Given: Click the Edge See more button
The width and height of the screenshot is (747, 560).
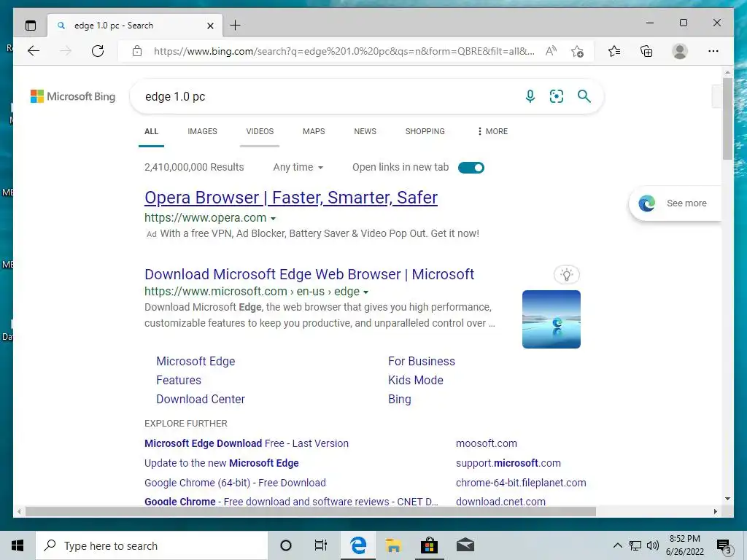Looking at the screenshot, I should pos(676,203).
